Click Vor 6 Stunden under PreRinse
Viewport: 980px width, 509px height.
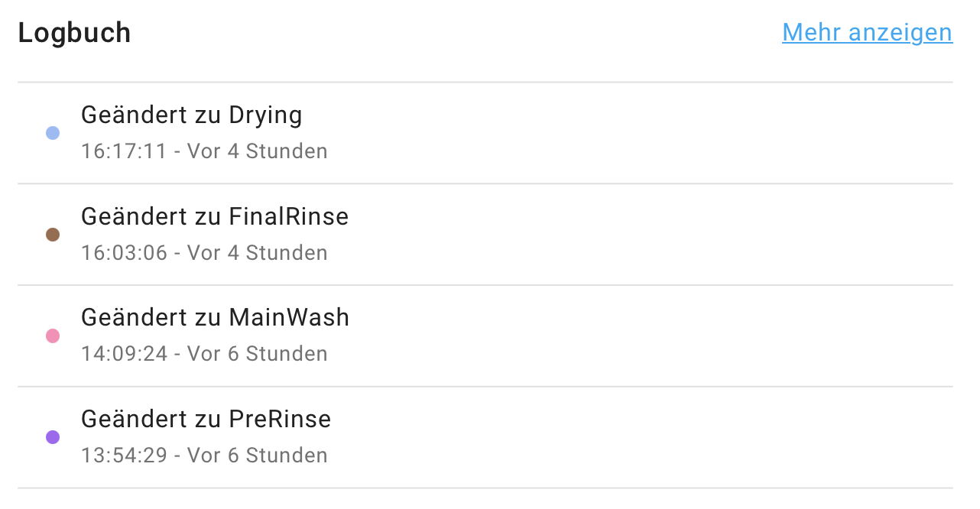[x=258, y=456]
